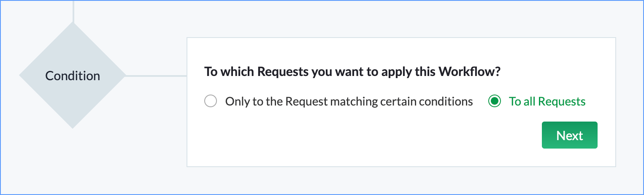Screen dimensions: 644x195
Task: Click the "To all Requests" green label text
Action: (547, 102)
